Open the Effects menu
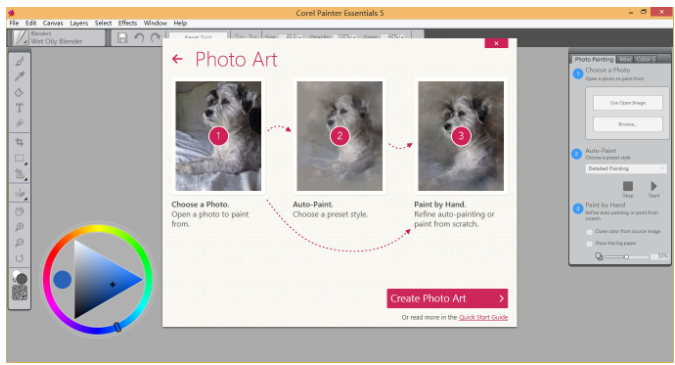The width and height of the screenshot is (675, 365). [x=127, y=23]
